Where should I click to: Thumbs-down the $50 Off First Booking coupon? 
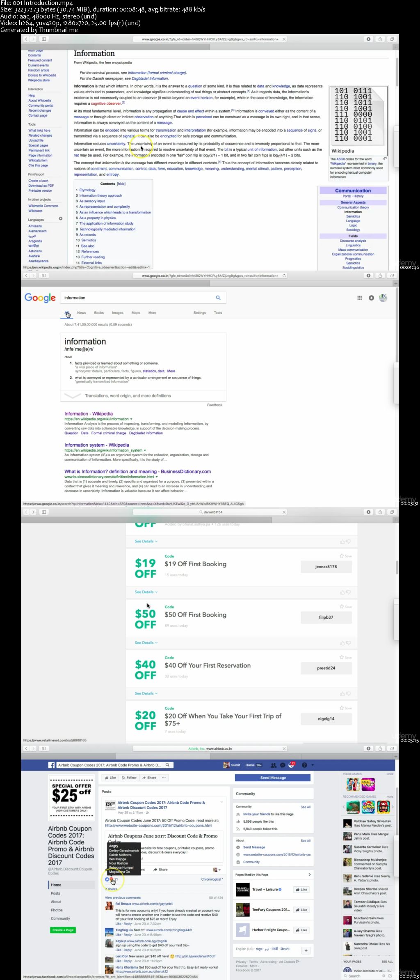(348, 643)
